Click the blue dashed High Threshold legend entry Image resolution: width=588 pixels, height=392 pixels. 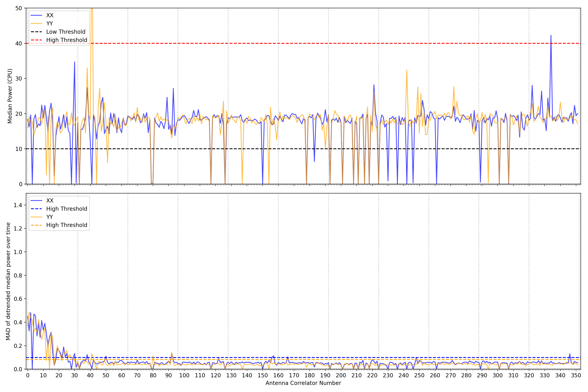[x=66, y=209]
